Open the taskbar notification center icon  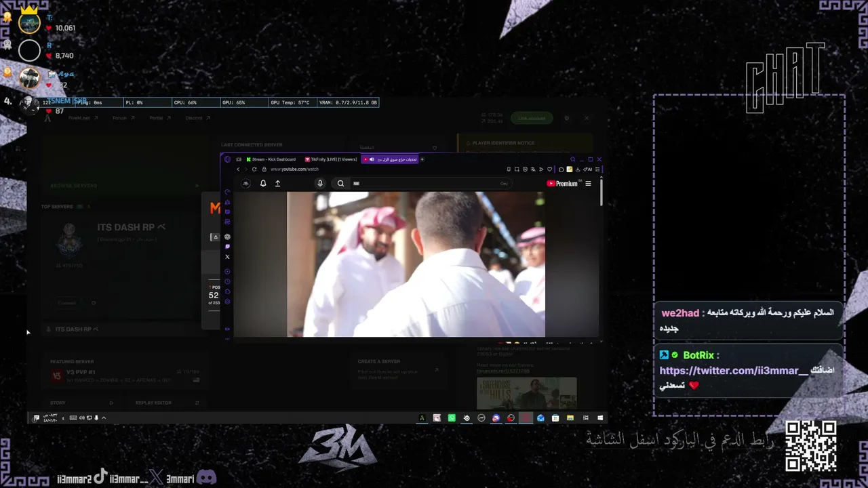[36, 418]
